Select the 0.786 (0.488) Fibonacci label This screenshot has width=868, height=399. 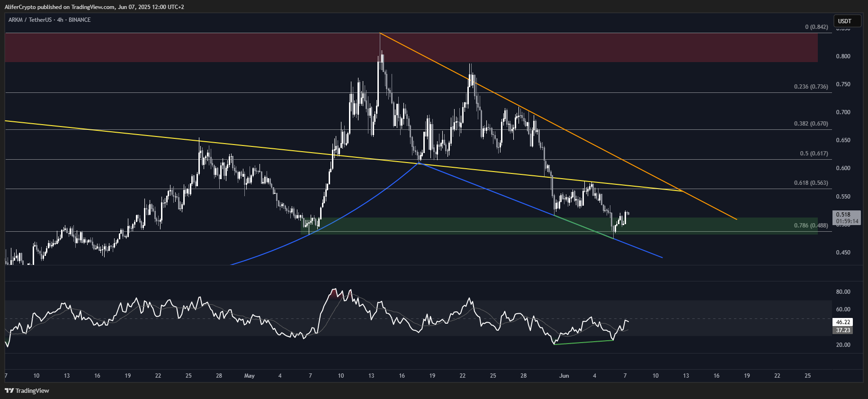811,226
